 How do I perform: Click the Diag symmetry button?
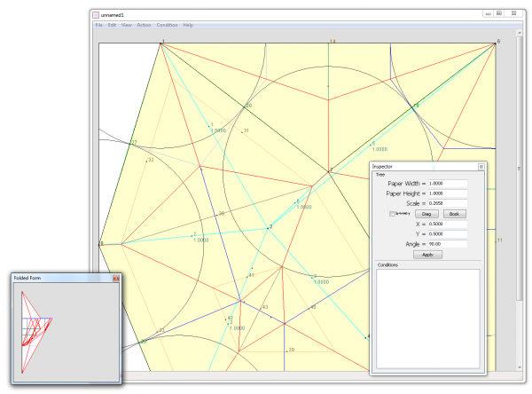point(426,214)
